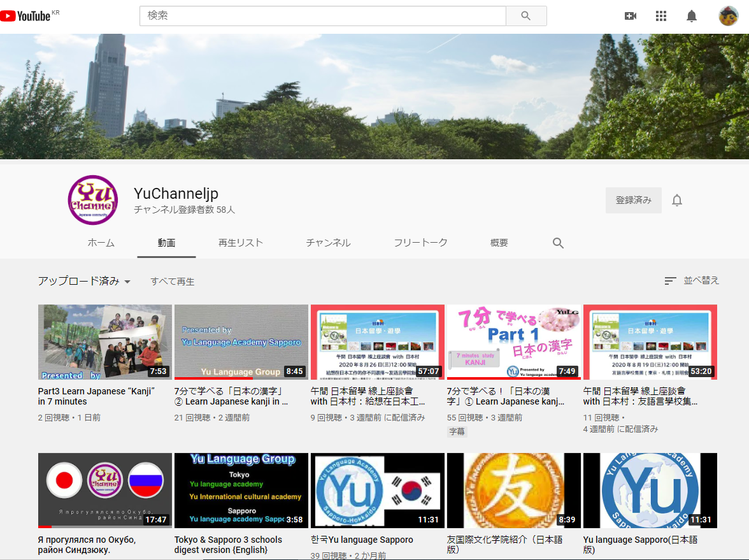749x560 pixels.
Task: Click into the 検索 search field
Action: coord(322,16)
